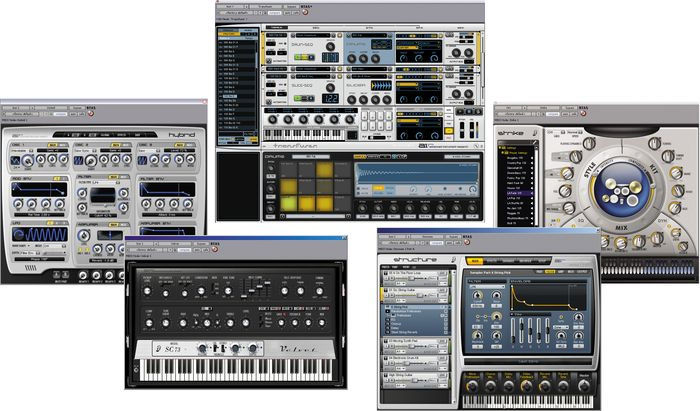Open the MIX section in Strike
The image size is (700, 411).
pyautogui.click(x=621, y=228)
